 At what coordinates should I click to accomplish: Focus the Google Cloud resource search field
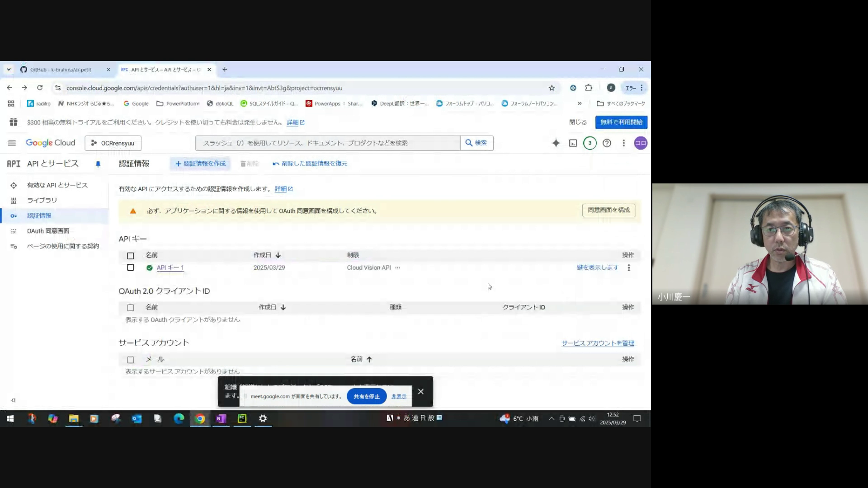pos(328,143)
